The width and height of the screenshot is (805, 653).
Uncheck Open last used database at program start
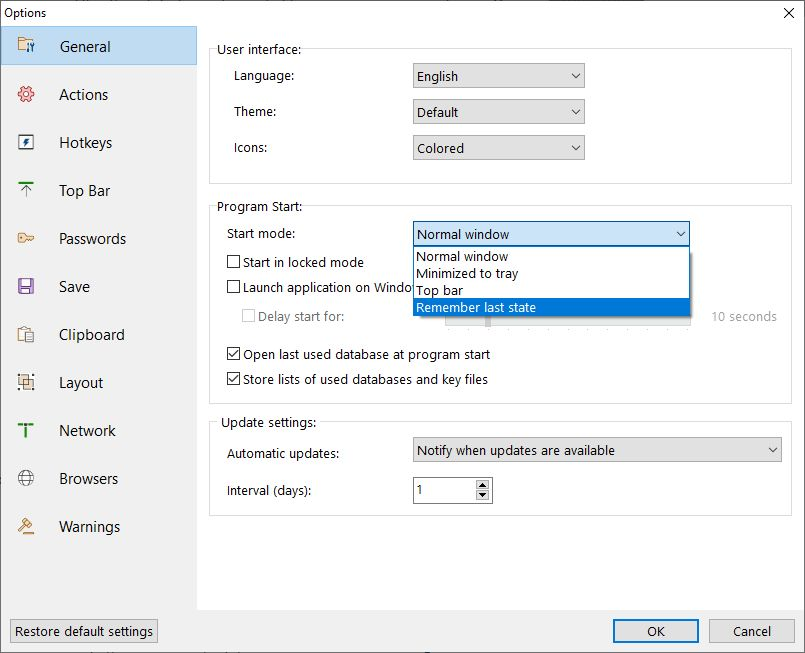click(233, 354)
